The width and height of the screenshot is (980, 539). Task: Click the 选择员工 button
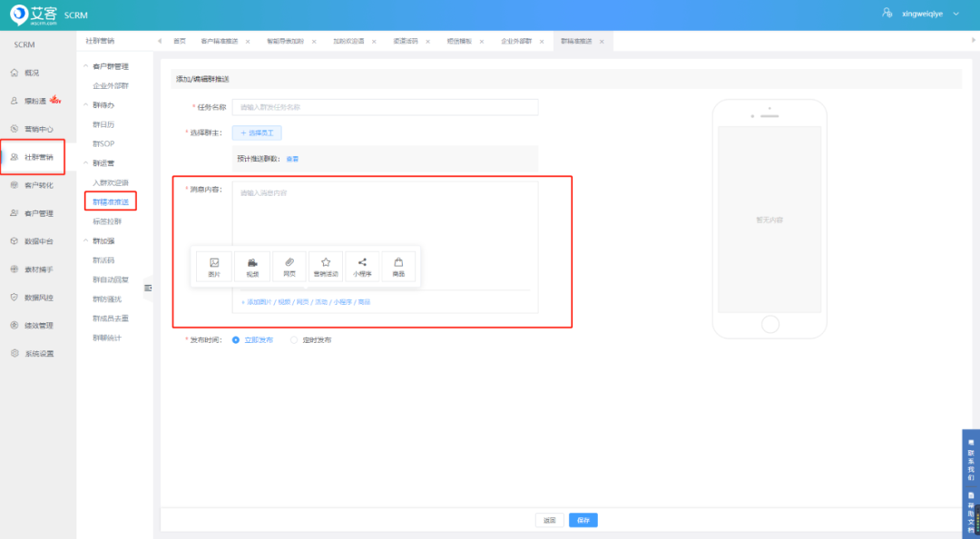[257, 132]
